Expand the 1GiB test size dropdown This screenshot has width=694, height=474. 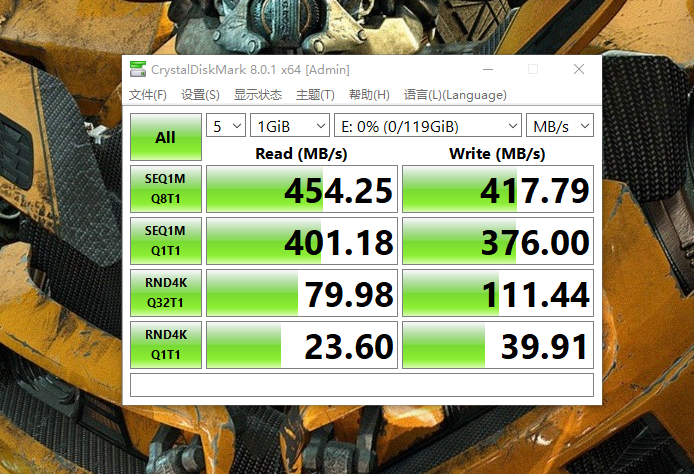click(x=290, y=126)
